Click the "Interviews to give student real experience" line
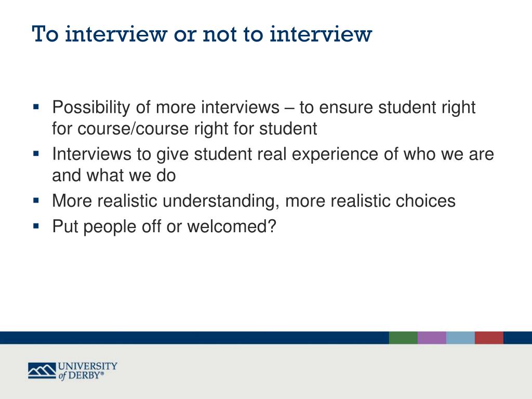This screenshot has width=532, height=399. (x=273, y=154)
